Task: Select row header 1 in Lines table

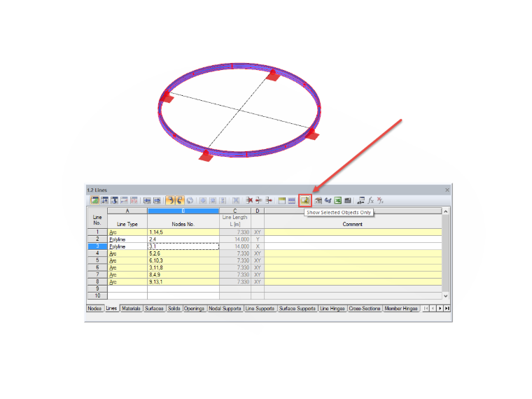Action: point(97,232)
